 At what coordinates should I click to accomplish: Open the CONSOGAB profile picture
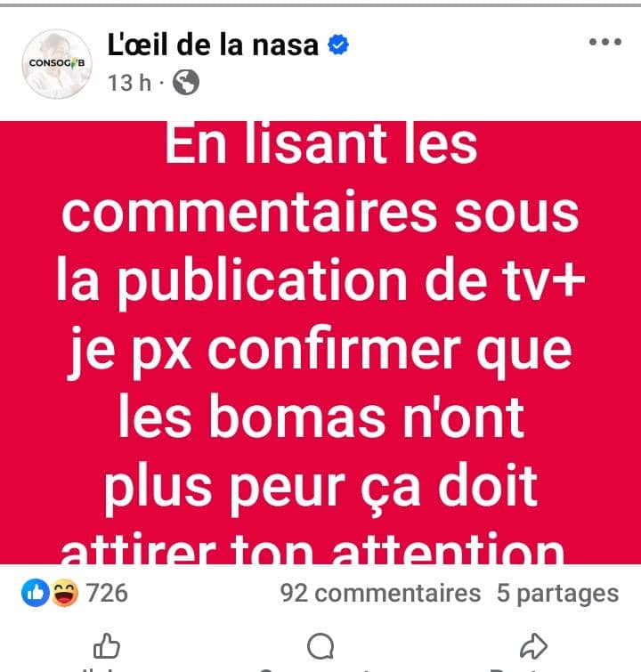[57, 64]
